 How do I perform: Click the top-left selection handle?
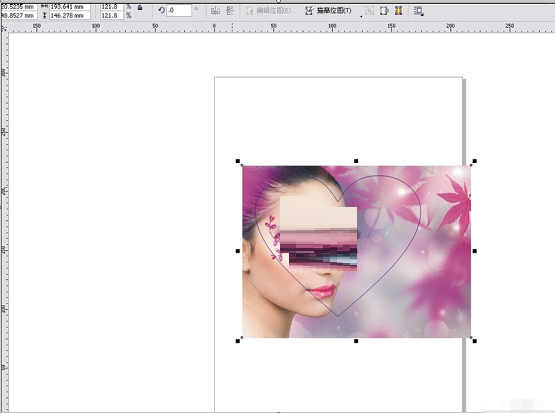[238, 161]
